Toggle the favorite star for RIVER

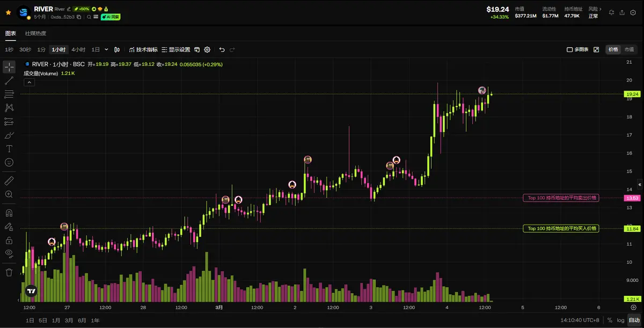pyautogui.click(x=8, y=12)
